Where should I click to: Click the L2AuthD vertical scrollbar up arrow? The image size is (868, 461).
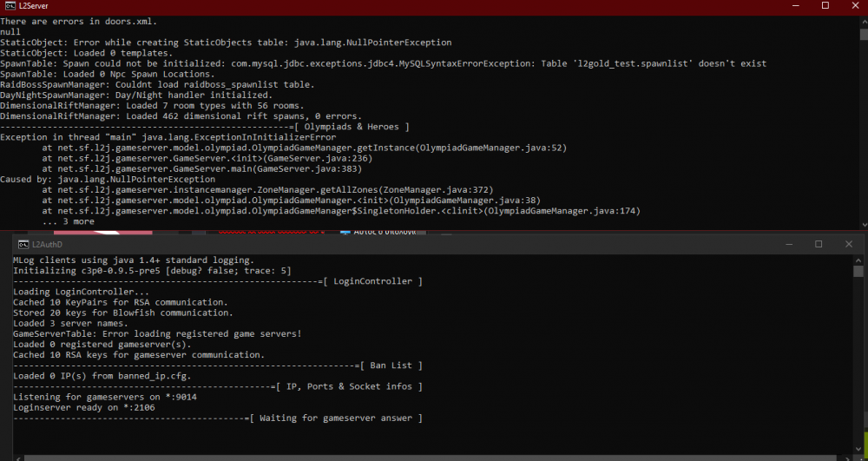[858, 260]
